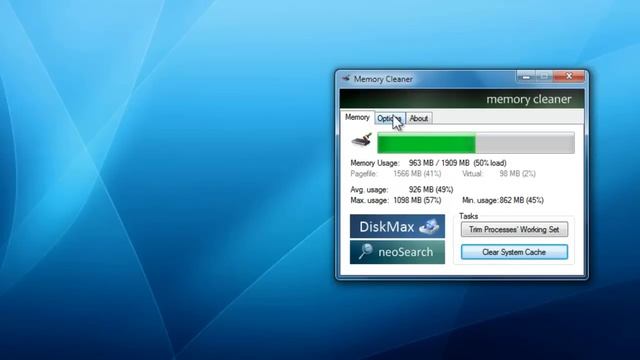This screenshot has height=360, width=640.
Task: Open the DiskMax banner link
Action: (x=397, y=226)
